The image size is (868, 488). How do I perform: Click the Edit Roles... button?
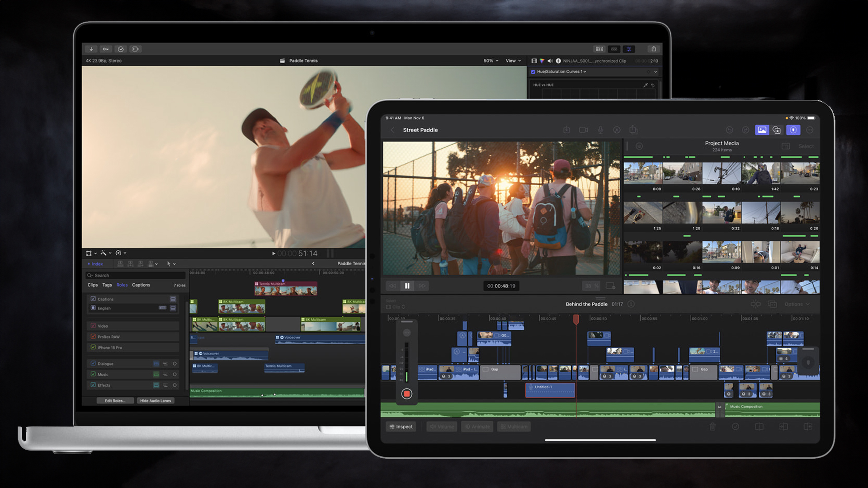pyautogui.click(x=115, y=400)
